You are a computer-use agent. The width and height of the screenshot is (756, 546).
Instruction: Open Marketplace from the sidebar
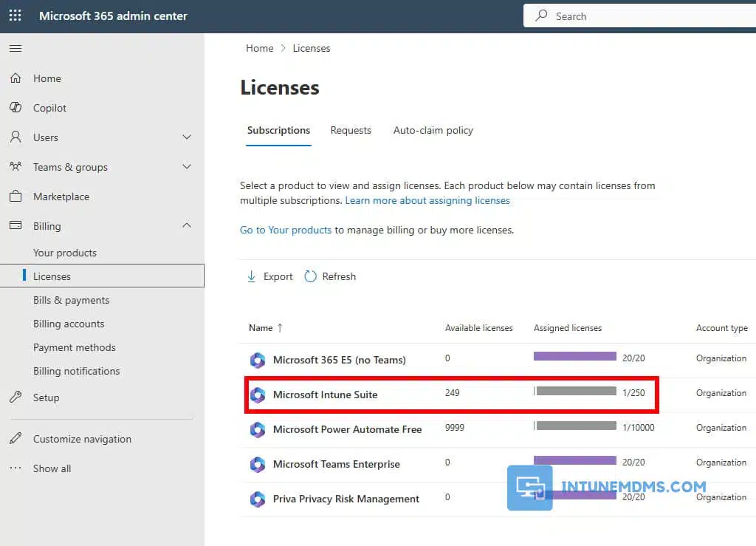(61, 197)
